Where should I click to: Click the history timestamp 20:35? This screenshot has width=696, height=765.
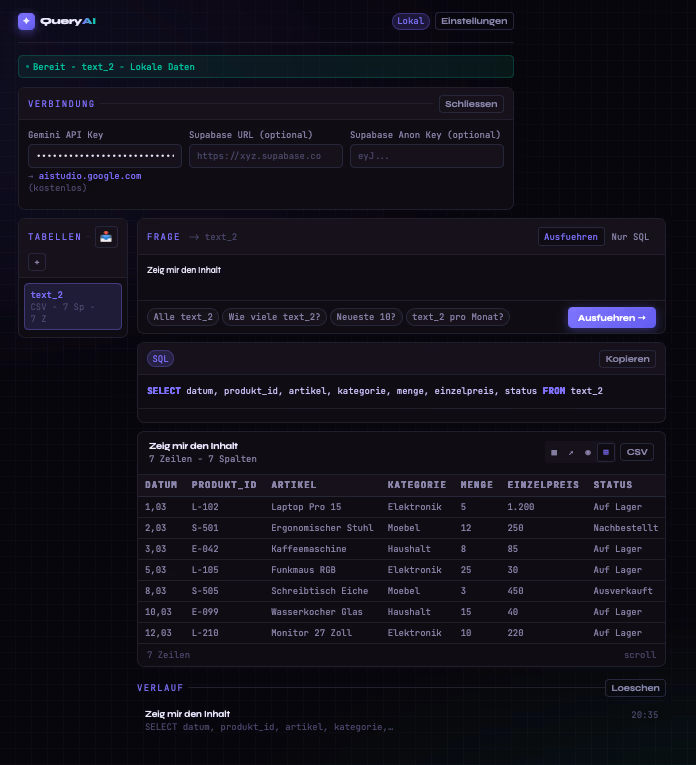pos(645,715)
